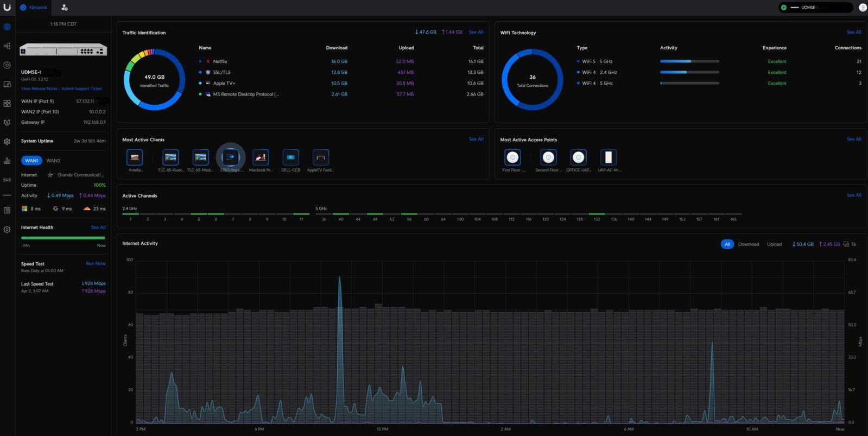
Task: Open the Insights bar-chart sidebar icon
Action: pos(7,161)
